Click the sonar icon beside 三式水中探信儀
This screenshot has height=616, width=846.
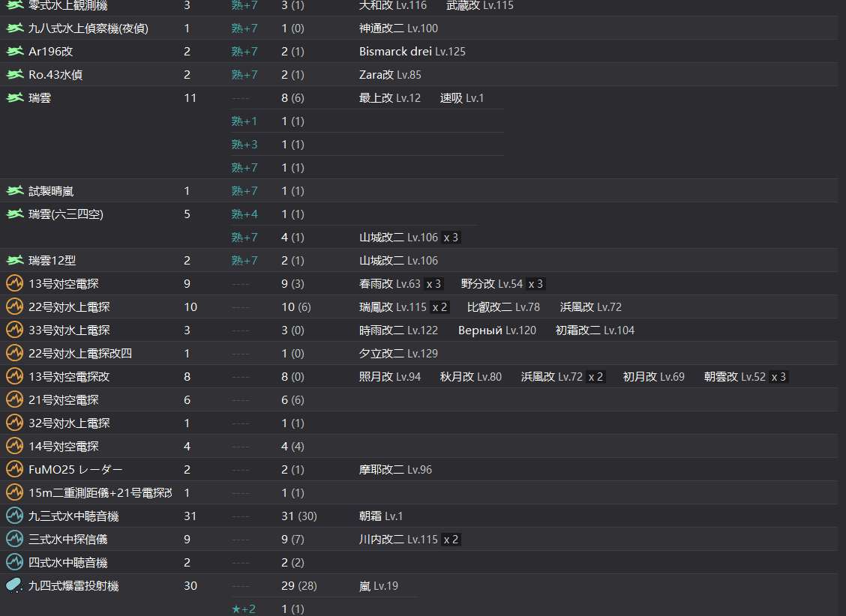coord(14,539)
